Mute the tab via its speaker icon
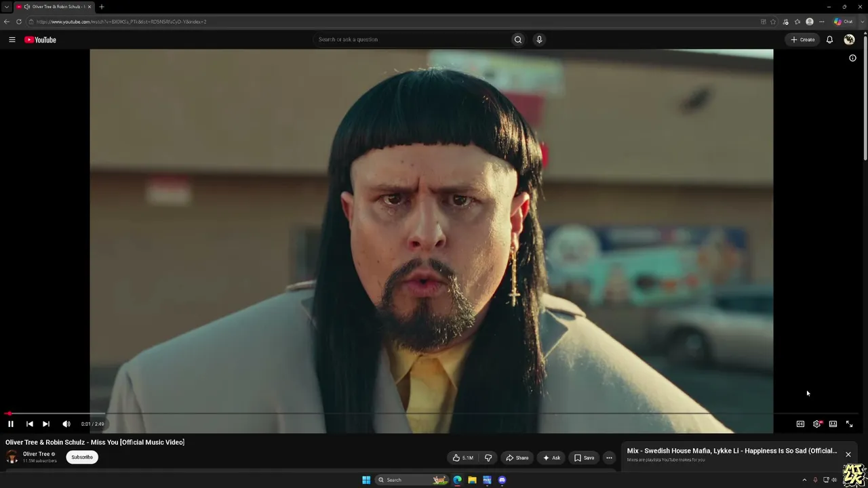This screenshot has width=868, height=488. coord(27,7)
